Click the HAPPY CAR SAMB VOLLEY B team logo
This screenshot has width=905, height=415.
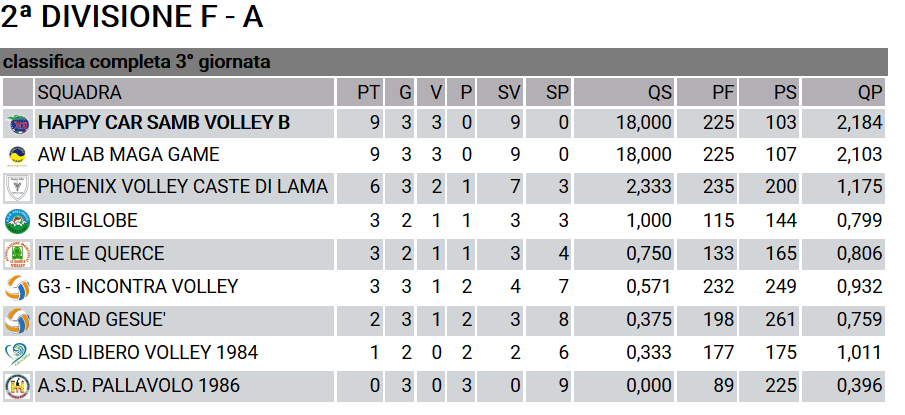click(17, 124)
